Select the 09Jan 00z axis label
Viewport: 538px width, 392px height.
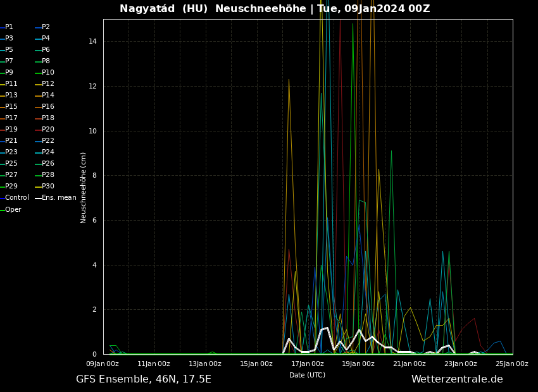coord(102,364)
